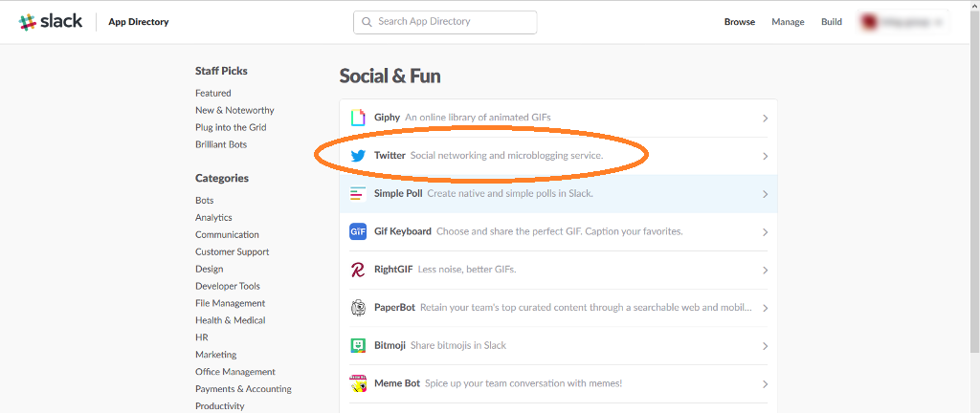Image resolution: width=980 pixels, height=413 pixels.
Task: Expand the RightGIF row chevron
Action: [765, 271]
